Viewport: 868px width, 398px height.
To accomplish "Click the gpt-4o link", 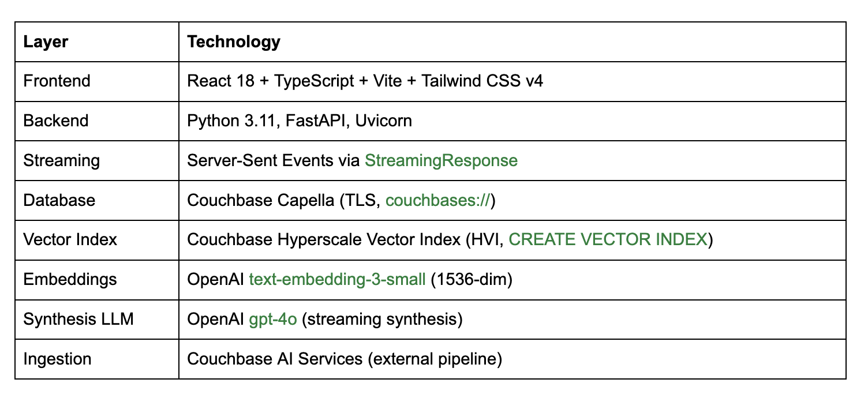I will tap(272, 319).
